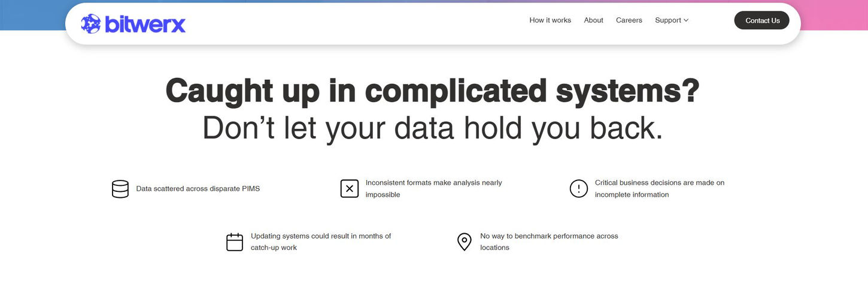Click the 'Don't let your data hold you back' subheading
This screenshot has height=295, width=868.
(x=432, y=128)
